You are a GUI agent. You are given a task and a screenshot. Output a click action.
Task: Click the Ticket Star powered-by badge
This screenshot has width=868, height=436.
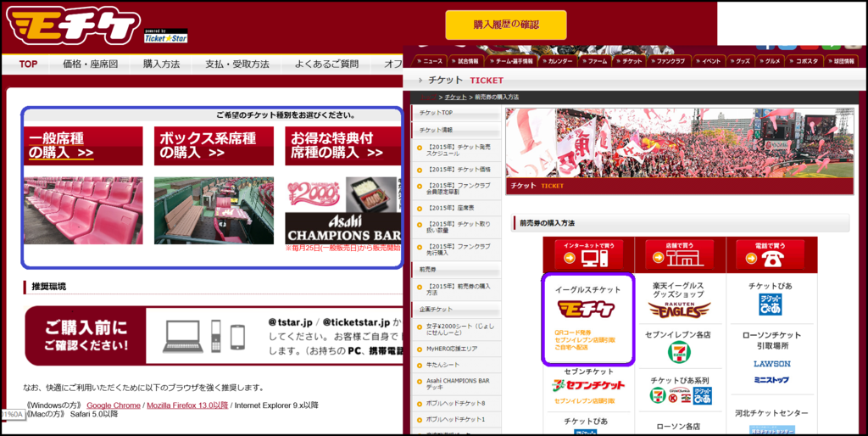tap(165, 36)
